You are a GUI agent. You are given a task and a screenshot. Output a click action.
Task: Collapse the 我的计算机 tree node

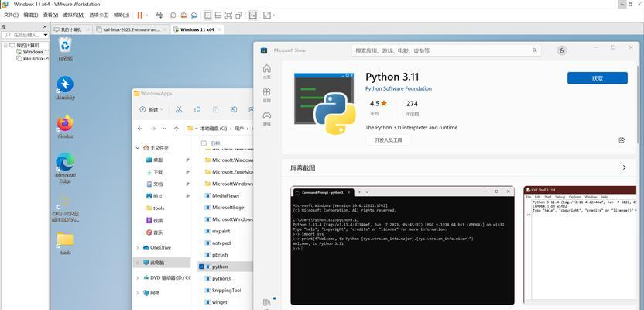5,45
